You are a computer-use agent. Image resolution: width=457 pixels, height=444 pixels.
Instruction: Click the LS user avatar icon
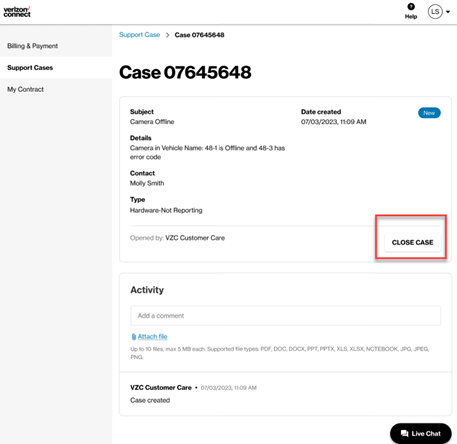click(435, 12)
